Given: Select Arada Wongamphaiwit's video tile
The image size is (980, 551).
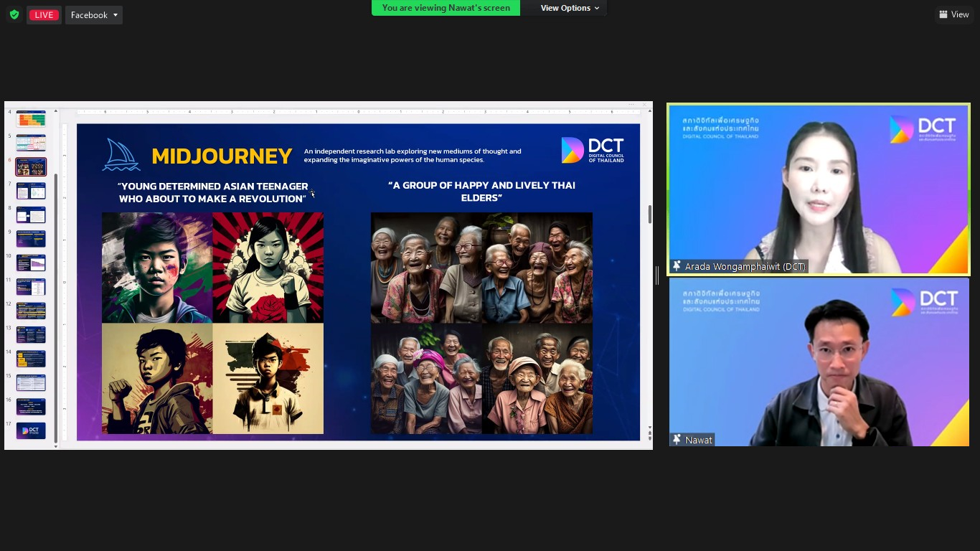Looking at the screenshot, I should [x=819, y=189].
